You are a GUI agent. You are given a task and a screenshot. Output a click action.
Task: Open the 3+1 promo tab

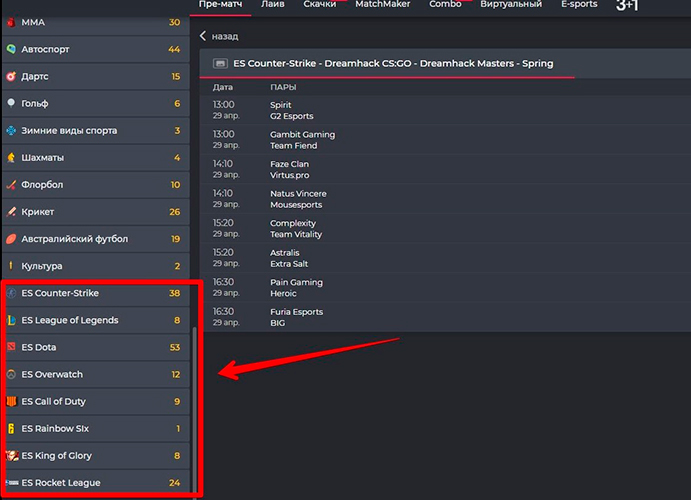point(627,5)
